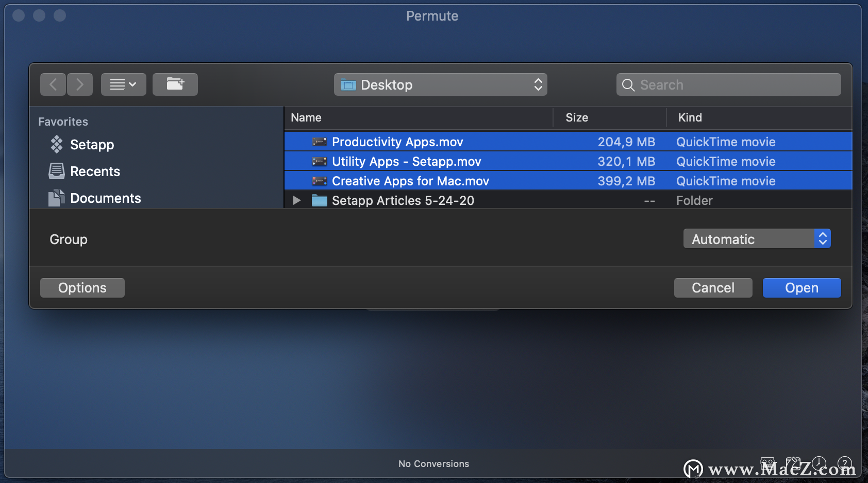868x483 pixels.
Task: Open the help question mark icon in Permute
Action: point(845,463)
